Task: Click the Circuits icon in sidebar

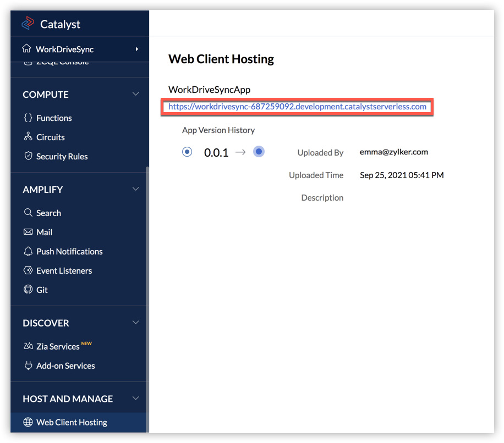Action: 28,137
